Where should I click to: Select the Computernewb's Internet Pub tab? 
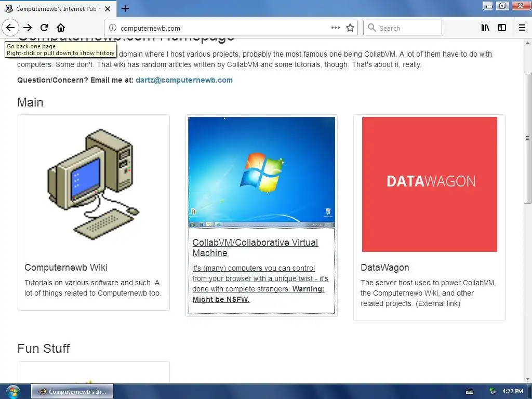58,9
